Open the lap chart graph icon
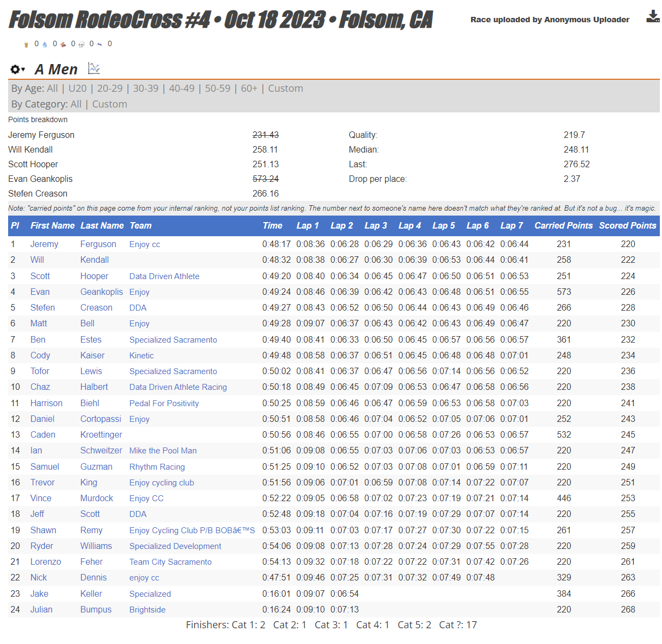Screen dimensions: 662x644 tap(94, 68)
